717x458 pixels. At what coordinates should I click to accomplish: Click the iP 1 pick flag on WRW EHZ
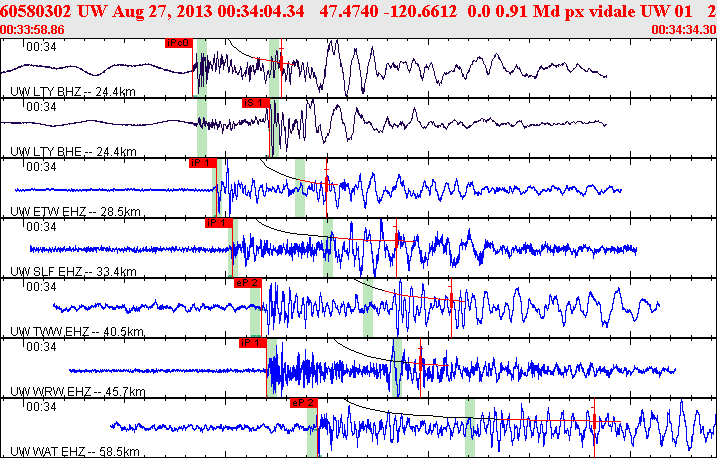tap(252, 343)
